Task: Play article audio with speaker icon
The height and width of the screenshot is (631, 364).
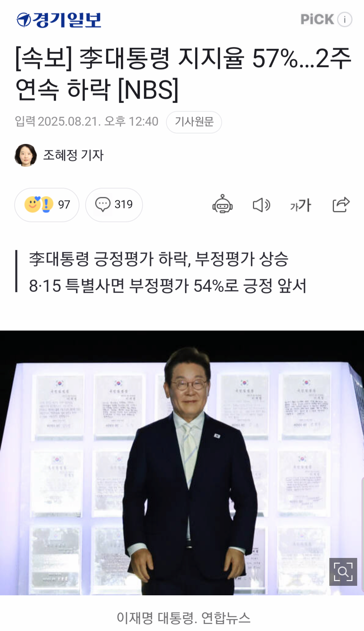Action: coord(261,205)
